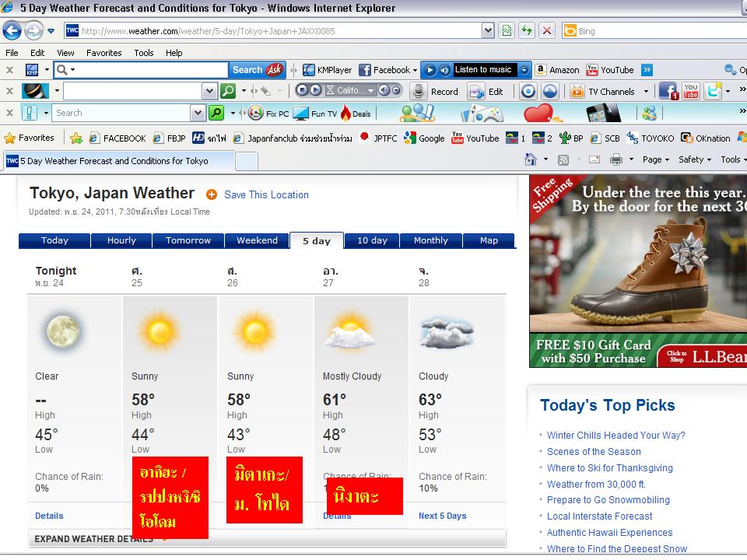Viewport: 747px width, 560px height.
Task: Click the green magnifier search button on second toolbar
Action: [x=228, y=90]
